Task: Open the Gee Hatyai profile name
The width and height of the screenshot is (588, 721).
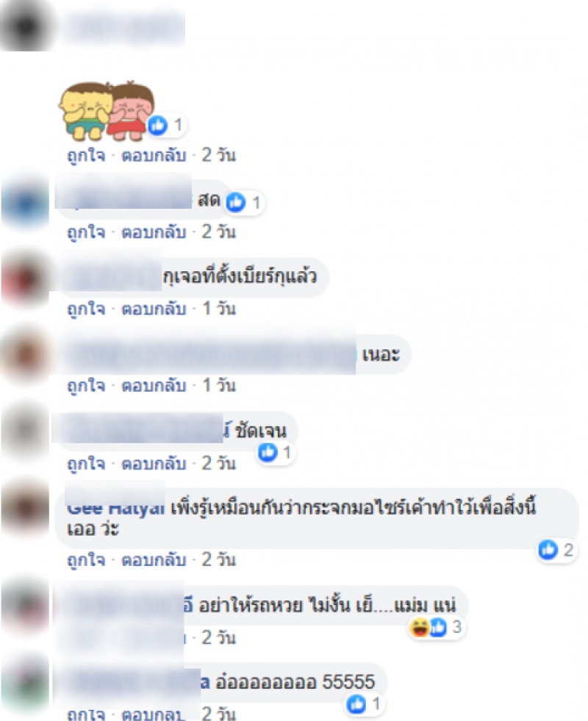Action: click(115, 508)
